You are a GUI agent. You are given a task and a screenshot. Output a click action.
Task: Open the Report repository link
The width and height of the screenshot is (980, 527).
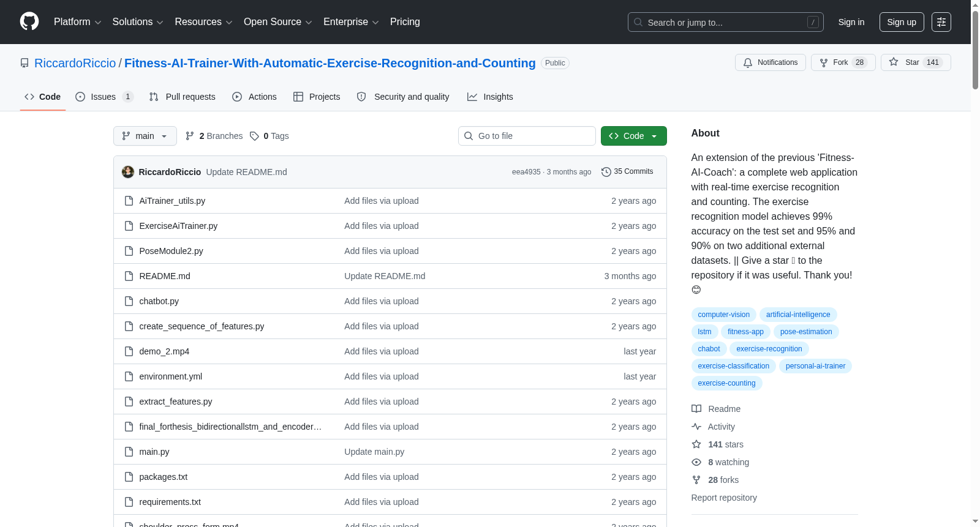tap(724, 498)
